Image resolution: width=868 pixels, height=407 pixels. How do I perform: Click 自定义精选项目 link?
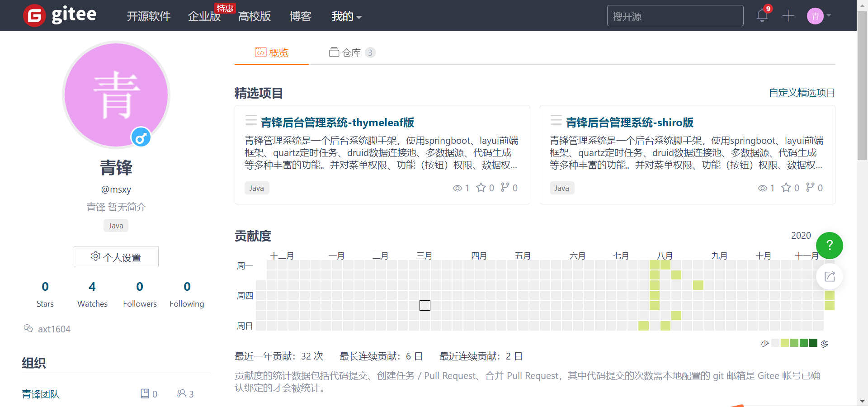802,93
